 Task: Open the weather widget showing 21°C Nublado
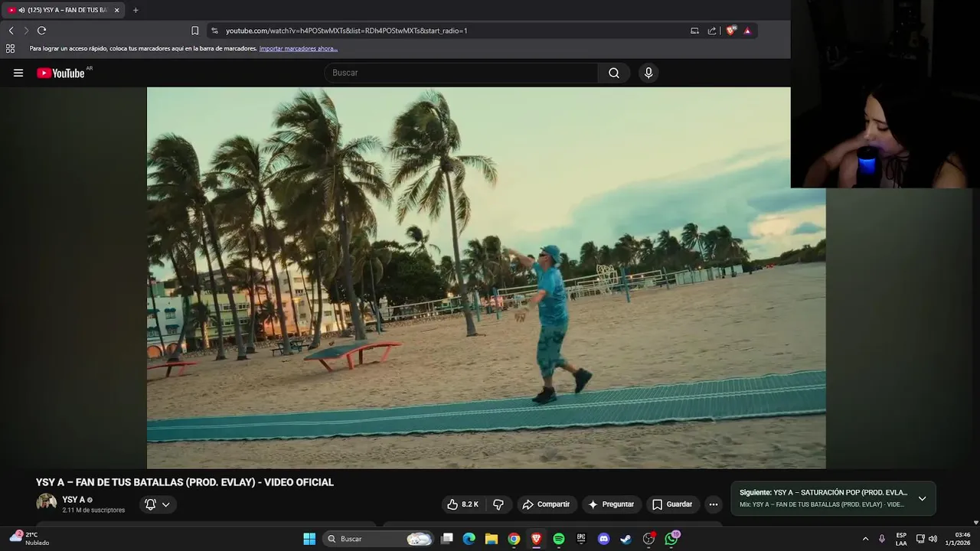point(29,539)
